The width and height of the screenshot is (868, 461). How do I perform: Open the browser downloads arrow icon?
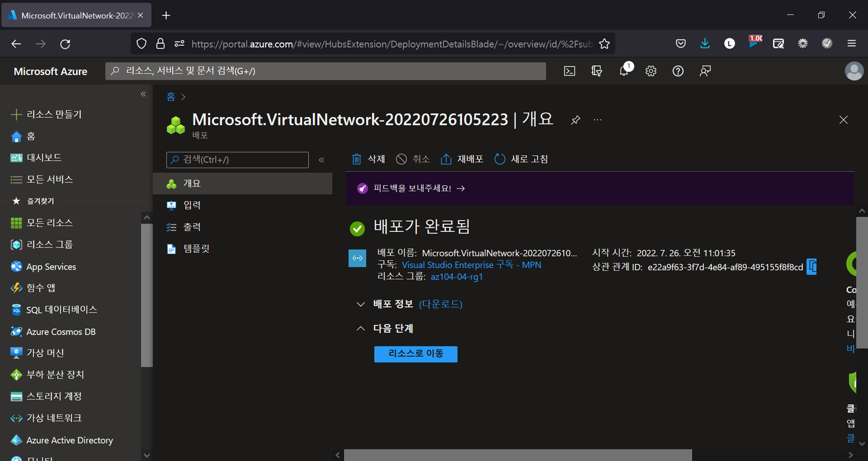[705, 44]
